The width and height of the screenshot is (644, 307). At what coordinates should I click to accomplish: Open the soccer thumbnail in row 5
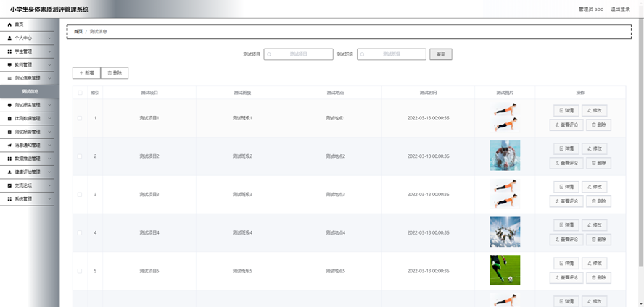505,270
